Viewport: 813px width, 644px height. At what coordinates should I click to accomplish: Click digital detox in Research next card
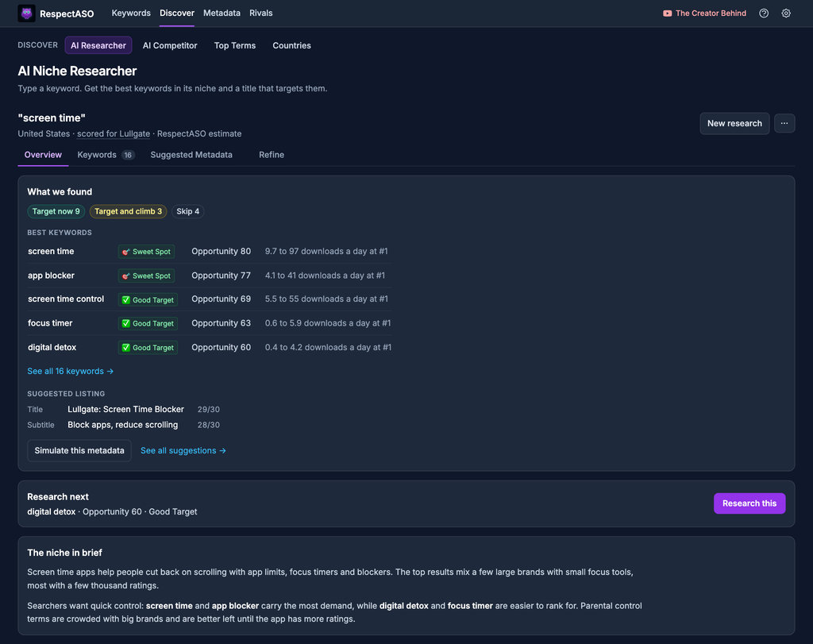coord(52,511)
